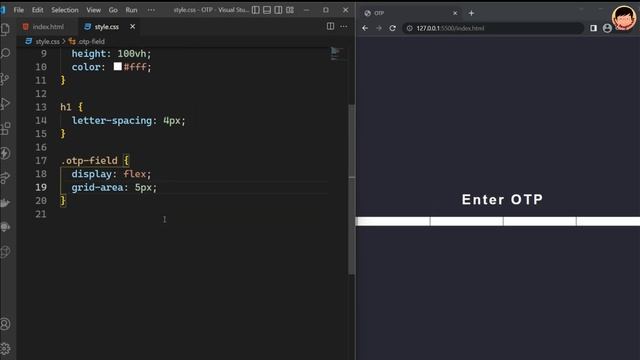The image size is (640, 360).
Task: View site information icon in address bar
Action: point(409,28)
